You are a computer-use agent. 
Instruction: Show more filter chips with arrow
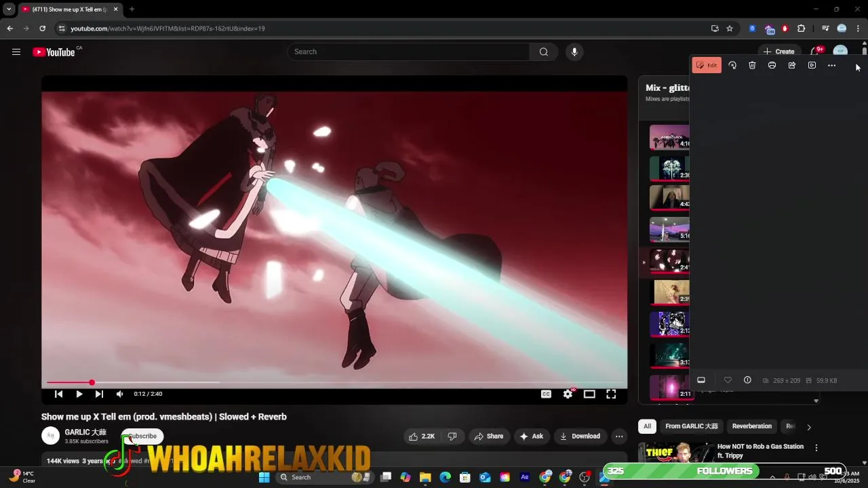(x=808, y=427)
